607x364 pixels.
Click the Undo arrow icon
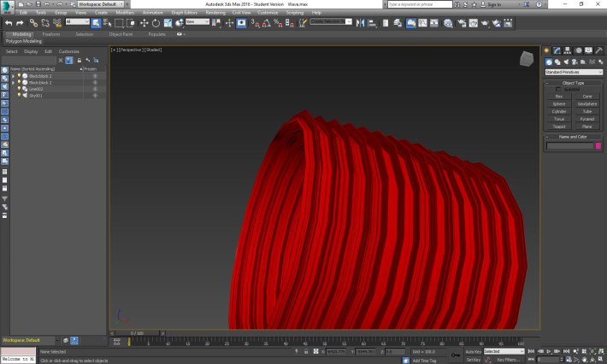(8, 23)
